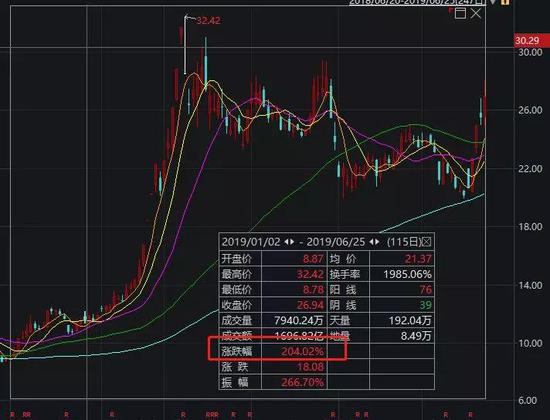Select 地量 value 8.49万
The height and width of the screenshot is (420, 550).
click(x=416, y=336)
